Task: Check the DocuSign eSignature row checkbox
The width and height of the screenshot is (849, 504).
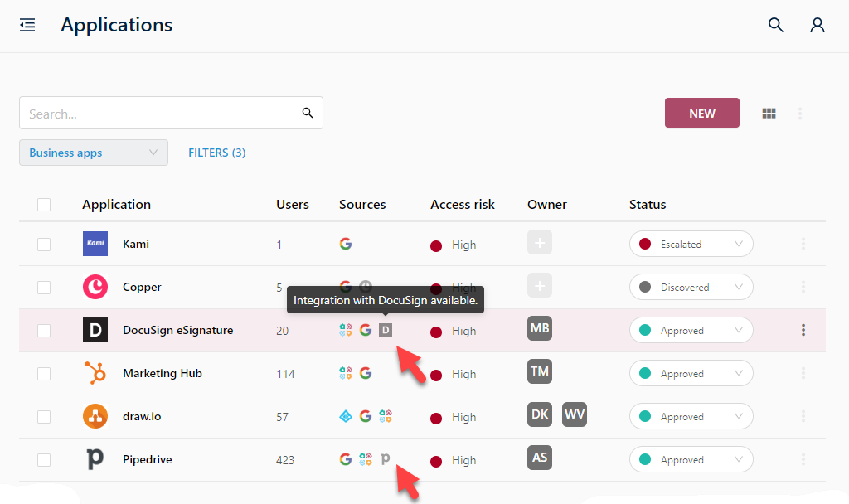Action: [x=44, y=330]
